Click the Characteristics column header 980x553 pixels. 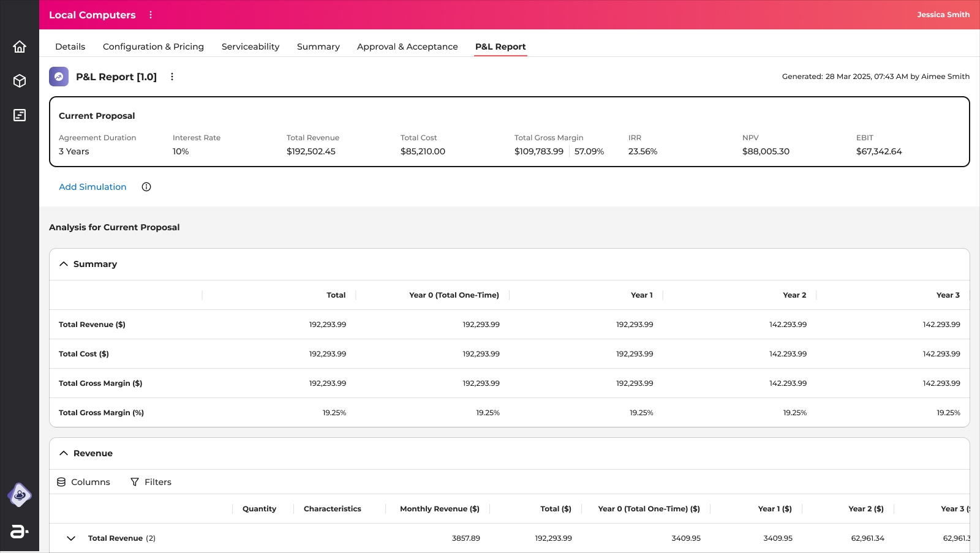point(333,509)
